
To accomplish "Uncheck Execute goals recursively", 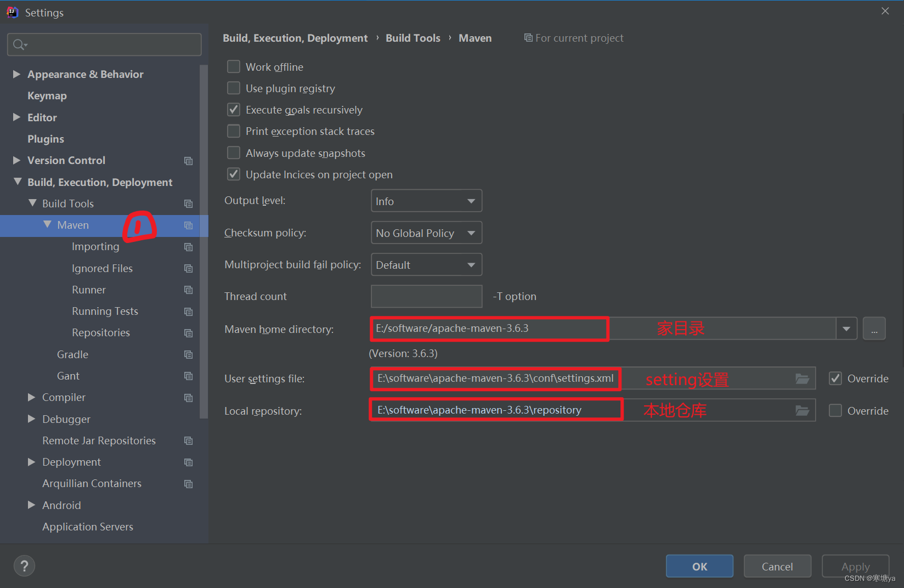I will coord(234,110).
